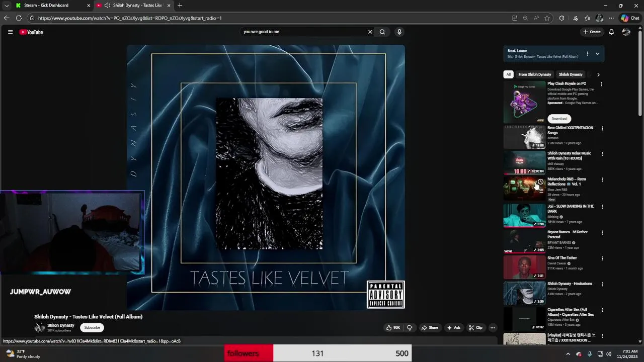Open more actions ellipsis beside Clip

(x=493, y=327)
